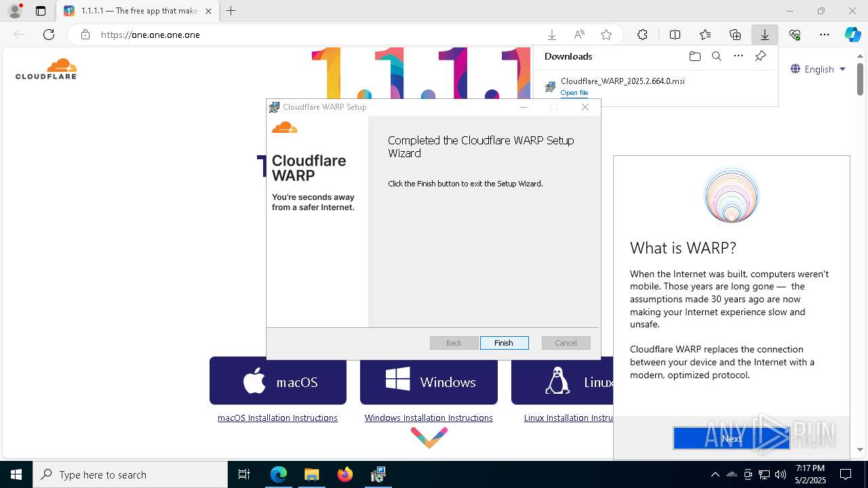Open the Favorites list icon
Viewport: 868px width, 488px height.
[705, 35]
